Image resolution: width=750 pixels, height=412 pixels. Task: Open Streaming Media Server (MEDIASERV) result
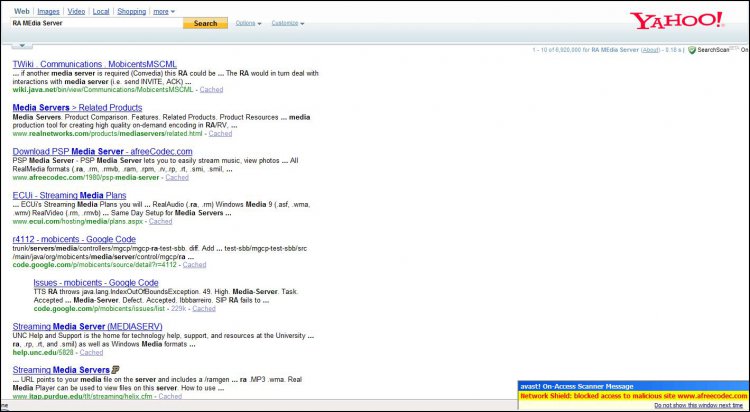[x=88, y=327]
